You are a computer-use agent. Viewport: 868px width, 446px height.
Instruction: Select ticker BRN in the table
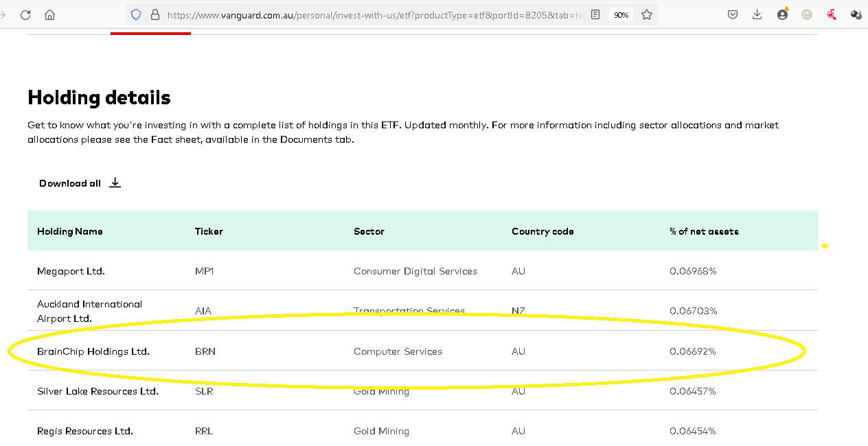click(205, 351)
